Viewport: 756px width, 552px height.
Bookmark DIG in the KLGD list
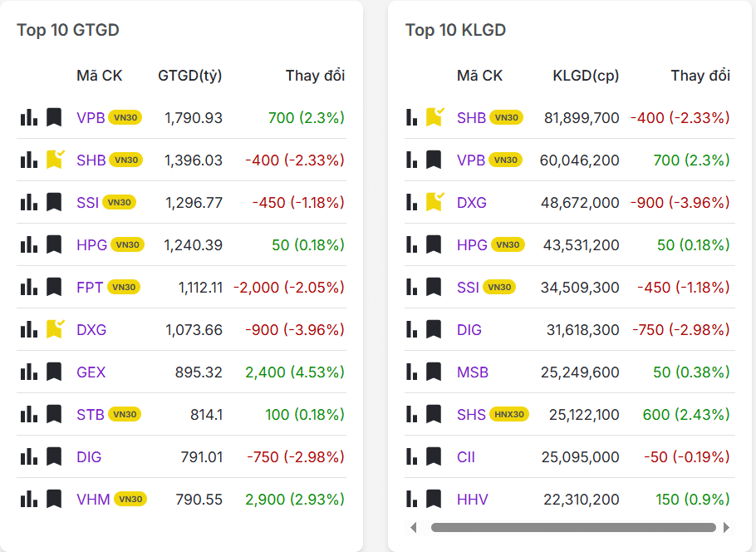434,329
